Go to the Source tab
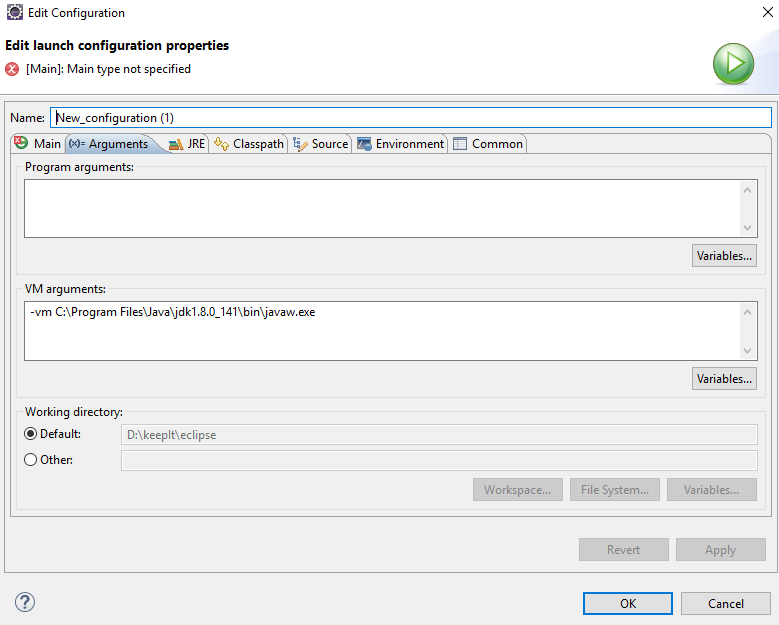This screenshot has height=625, width=779. click(x=320, y=144)
